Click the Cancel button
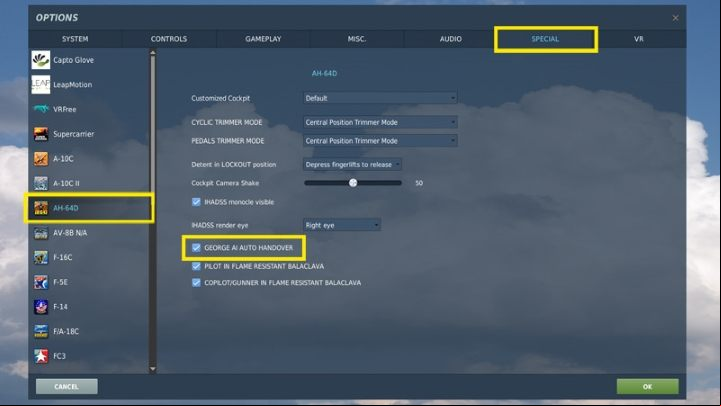This screenshot has width=721, height=406. click(x=67, y=386)
